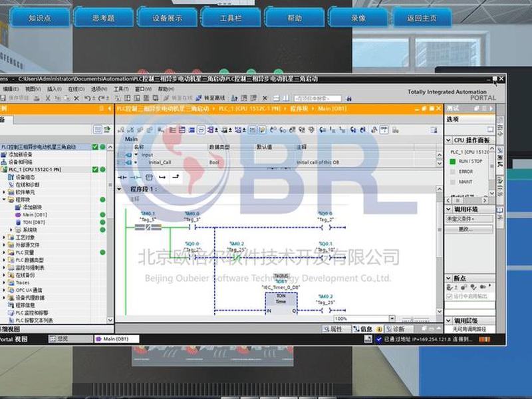Select Traces in the project tree
532x399 pixels.
(x=23, y=283)
